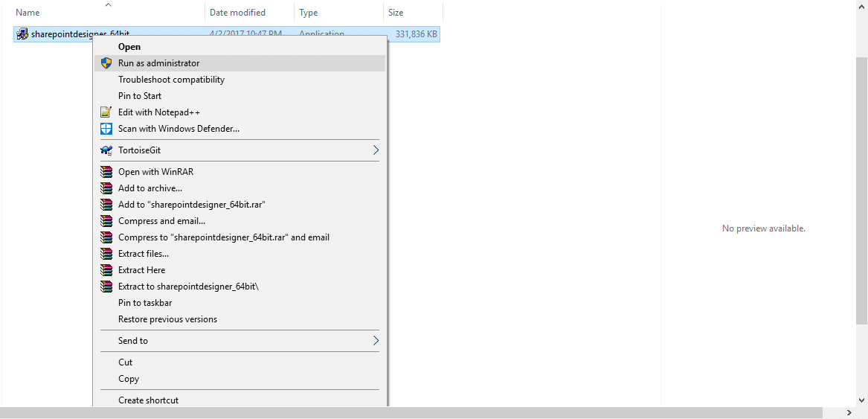Image resolution: width=868 pixels, height=419 pixels.
Task: Choose Troubleshoot compatibility
Action: [239, 79]
